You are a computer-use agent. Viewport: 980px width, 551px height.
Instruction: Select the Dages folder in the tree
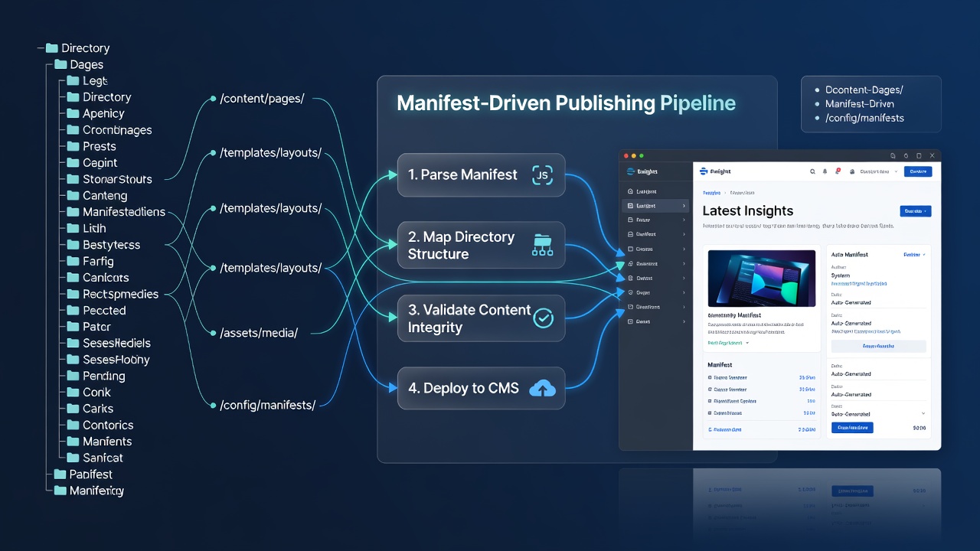78,65
